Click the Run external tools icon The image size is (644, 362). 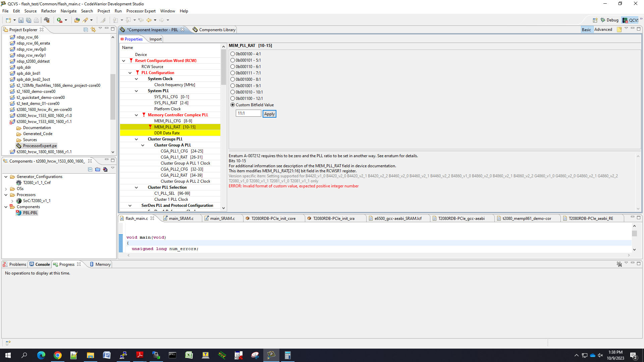(x=60, y=20)
